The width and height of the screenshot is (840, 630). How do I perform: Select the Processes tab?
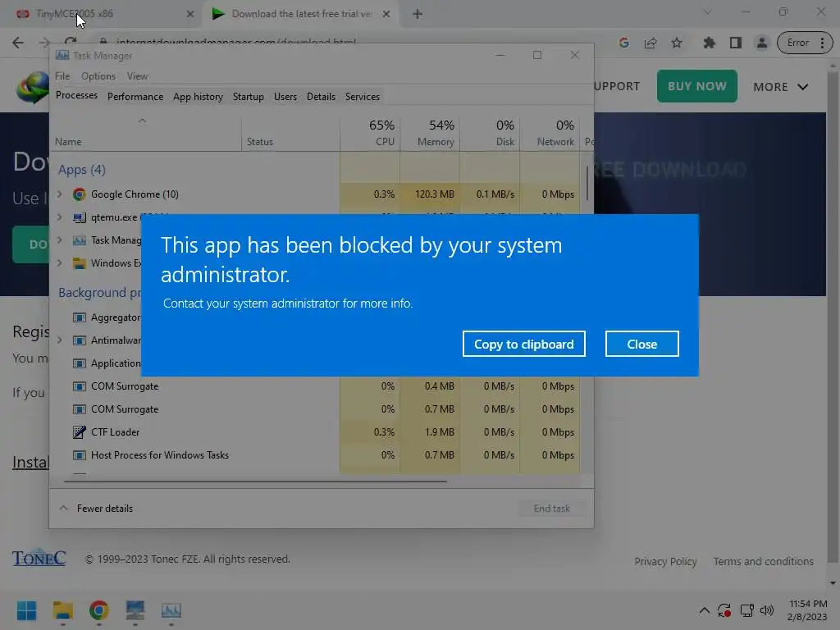[x=76, y=95]
